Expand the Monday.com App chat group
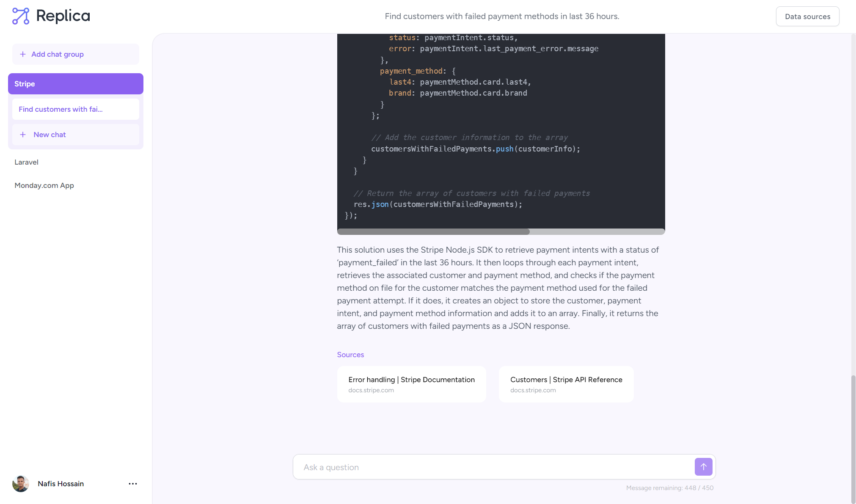The width and height of the screenshot is (856, 504). tap(44, 185)
